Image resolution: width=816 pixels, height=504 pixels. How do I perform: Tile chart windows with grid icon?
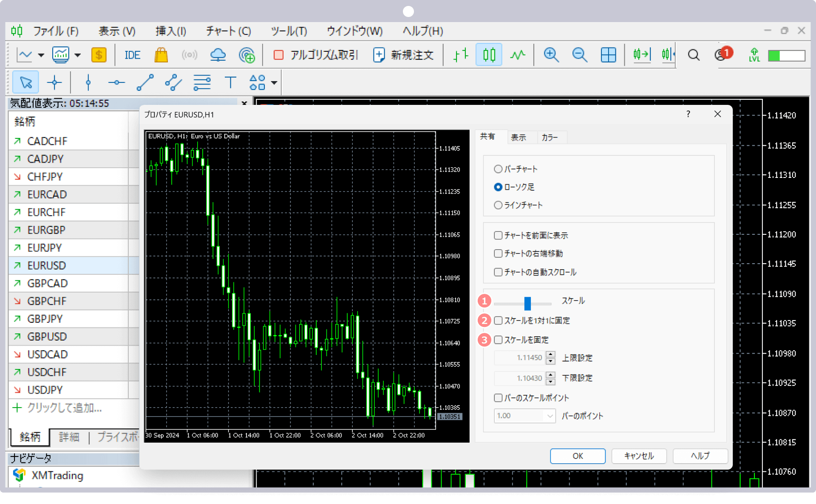click(x=608, y=55)
